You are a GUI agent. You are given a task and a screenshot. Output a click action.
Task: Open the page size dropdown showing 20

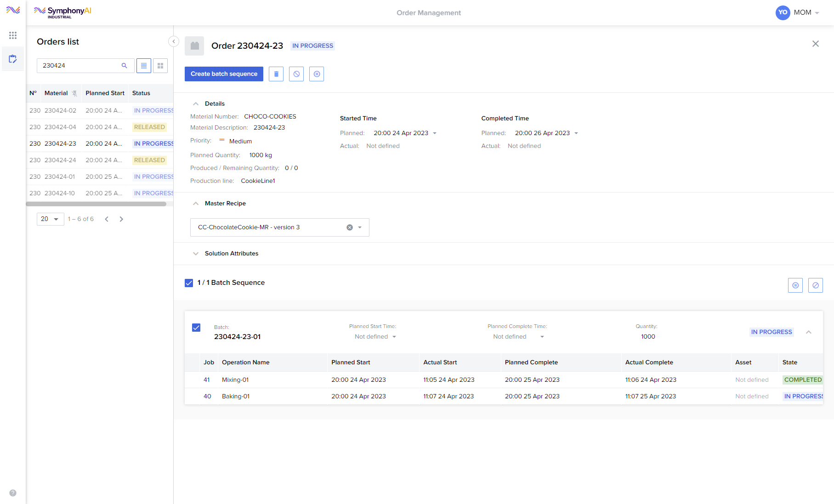click(50, 219)
